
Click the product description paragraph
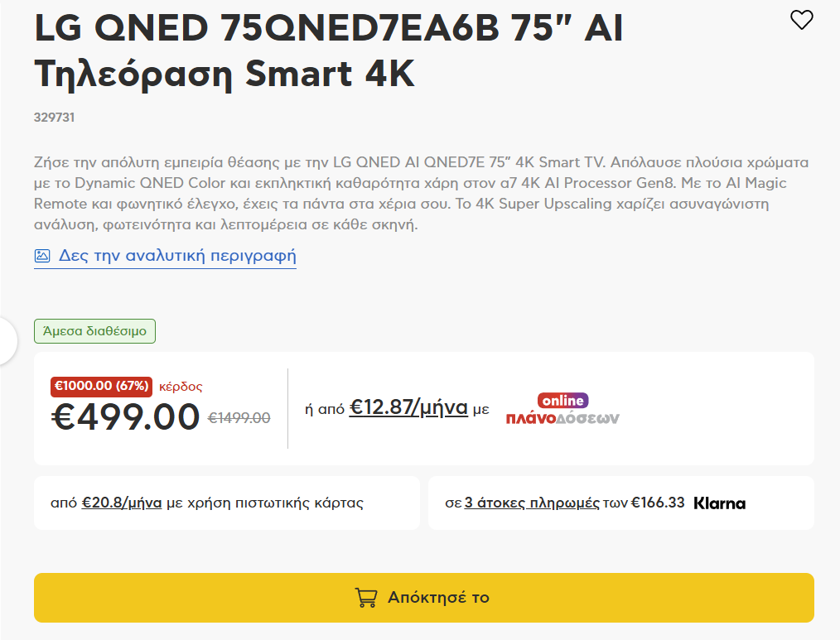point(420,193)
